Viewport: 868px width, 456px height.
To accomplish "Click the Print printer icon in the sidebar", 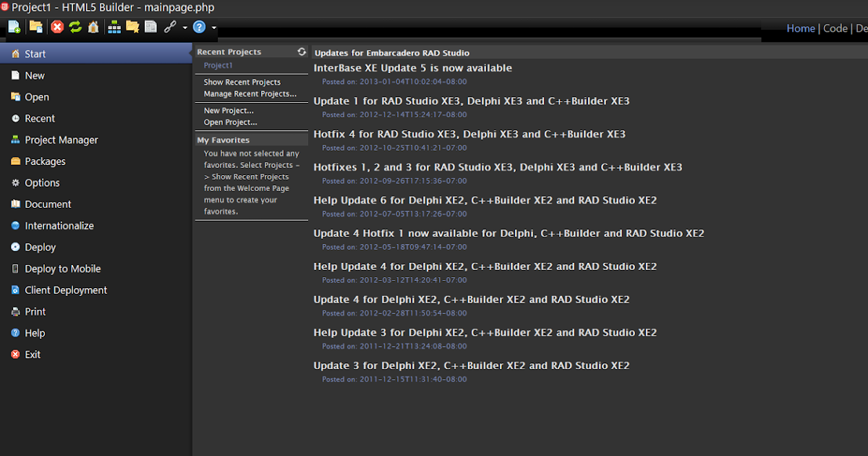I will pyautogui.click(x=15, y=311).
